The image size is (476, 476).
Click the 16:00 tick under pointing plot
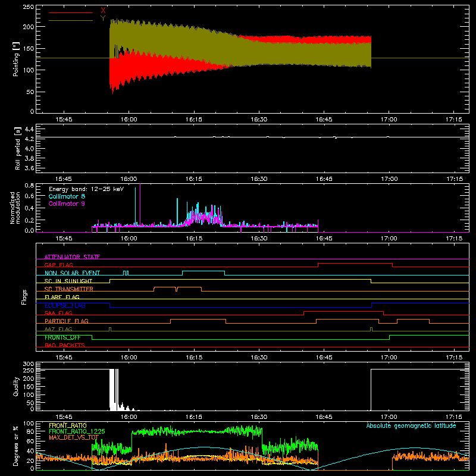tap(129, 120)
